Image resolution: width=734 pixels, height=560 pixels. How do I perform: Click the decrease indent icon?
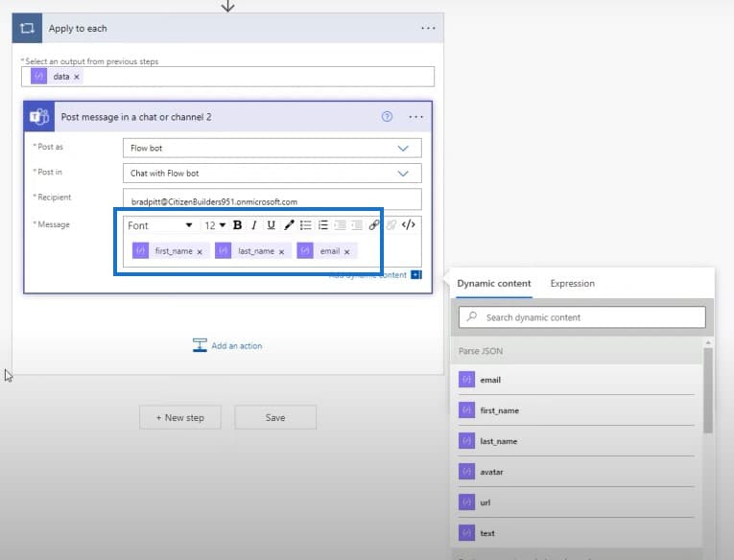pos(340,225)
